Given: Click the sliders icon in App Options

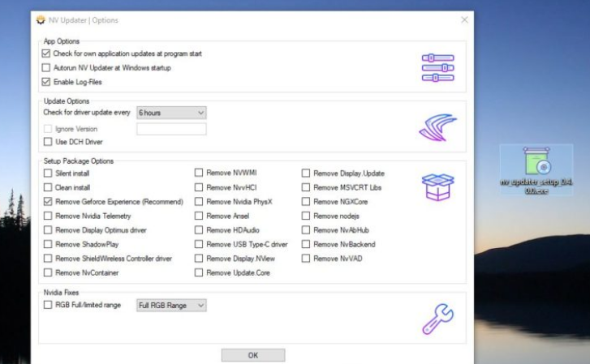Looking at the screenshot, I should tap(437, 67).
